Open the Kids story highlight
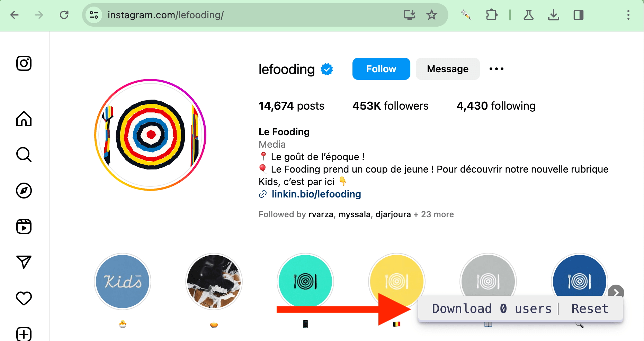 tap(123, 282)
